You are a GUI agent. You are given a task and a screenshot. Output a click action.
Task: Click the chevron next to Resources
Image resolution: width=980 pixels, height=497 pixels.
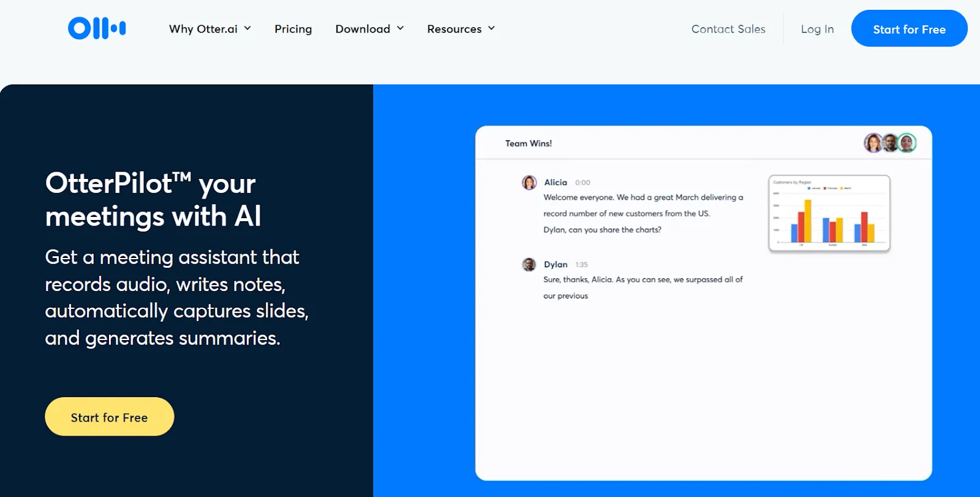tap(491, 28)
